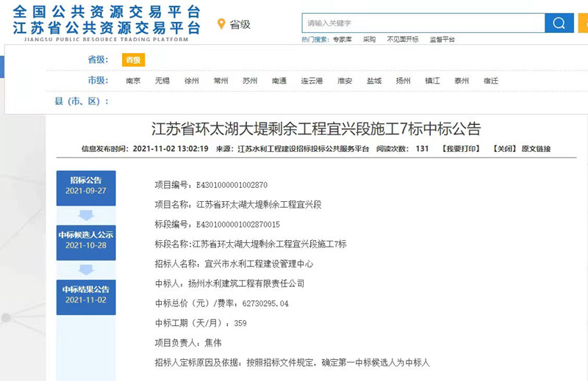Image resolution: width=588 pixels, height=381 pixels.
Task: Click the arrow below 招标公告 step
Action: (x=86, y=215)
